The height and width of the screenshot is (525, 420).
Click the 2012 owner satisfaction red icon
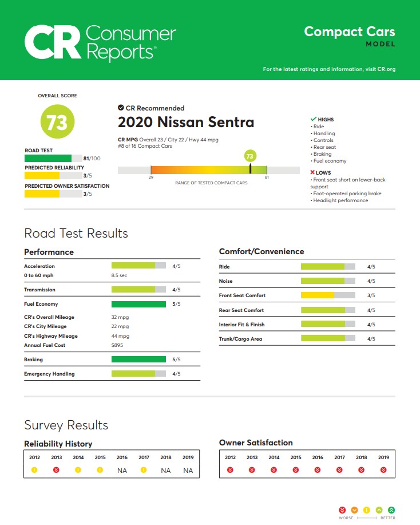230,470
